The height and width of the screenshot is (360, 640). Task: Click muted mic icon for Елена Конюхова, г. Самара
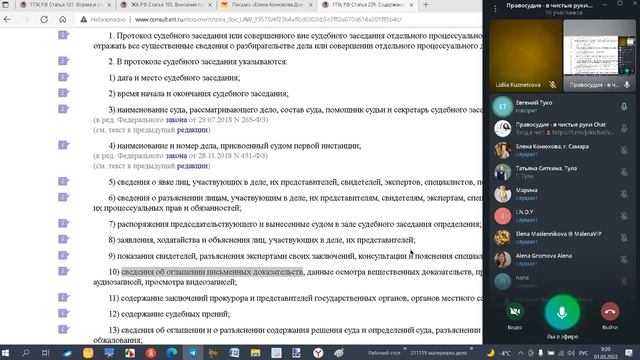pyautogui.click(x=624, y=151)
